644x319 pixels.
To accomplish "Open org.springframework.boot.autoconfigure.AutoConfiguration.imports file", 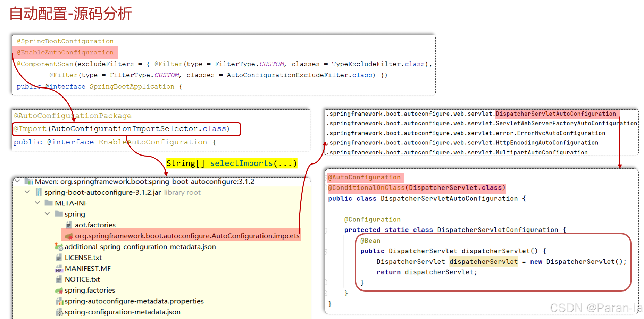I will click(x=187, y=236).
